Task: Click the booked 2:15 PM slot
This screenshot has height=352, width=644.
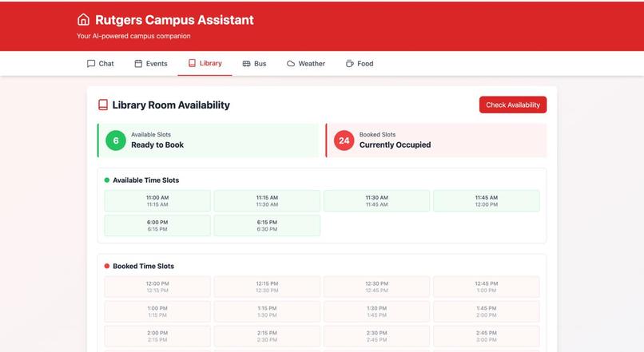Action: [x=267, y=336]
